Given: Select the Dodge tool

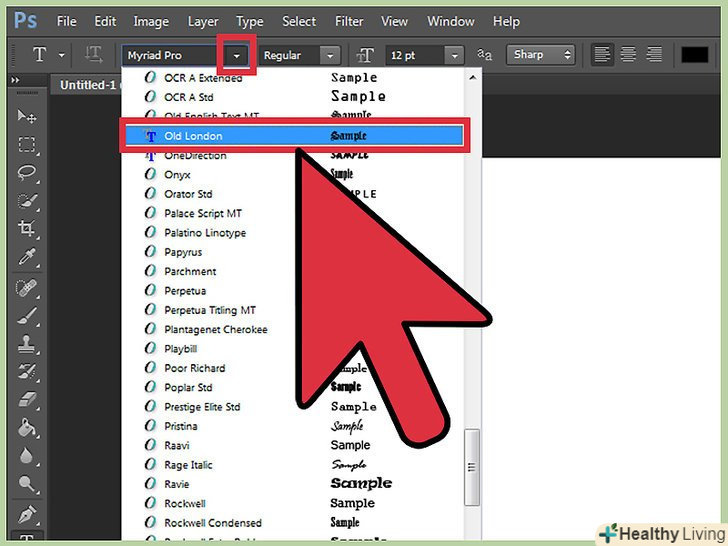Looking at the screenshot, I should click(x=26, y=484).
